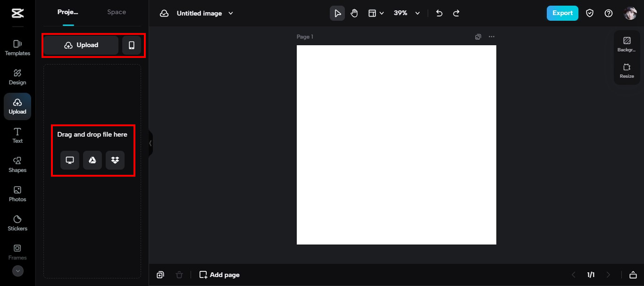
Task: Upload from this computer icon
Action: (70, 160)
